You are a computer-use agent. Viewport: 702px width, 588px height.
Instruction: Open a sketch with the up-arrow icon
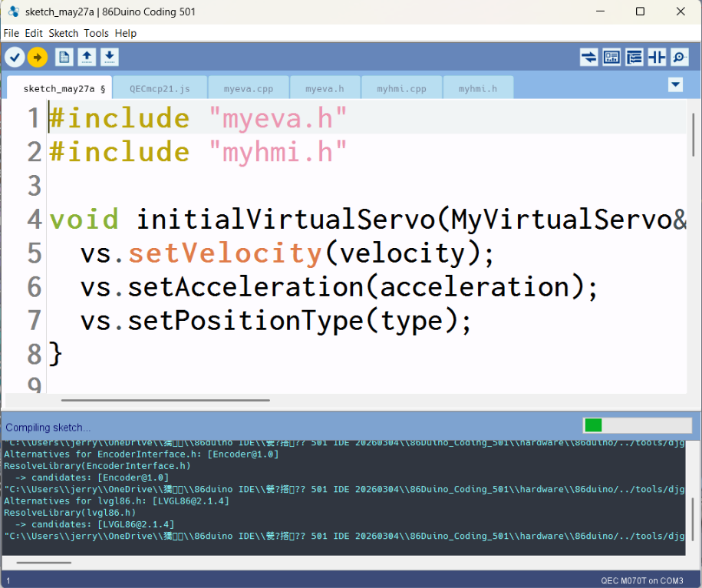87,58
